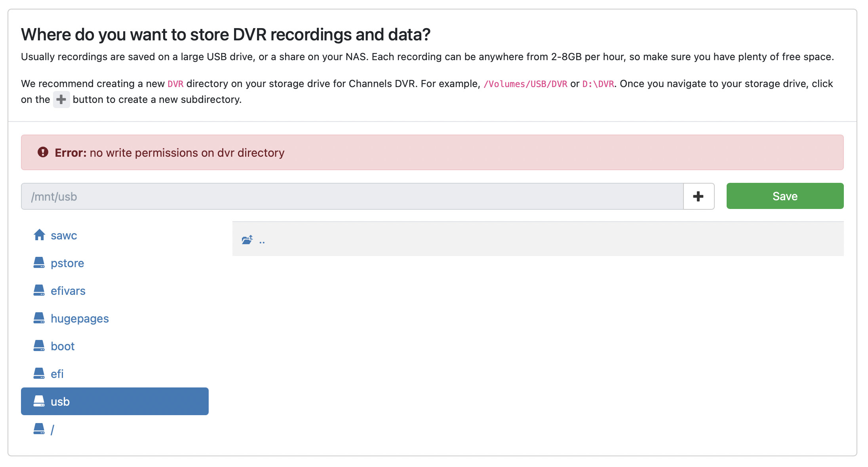Click the drive icon next to efivars
The image size is (868, 467).
[39, 290]
